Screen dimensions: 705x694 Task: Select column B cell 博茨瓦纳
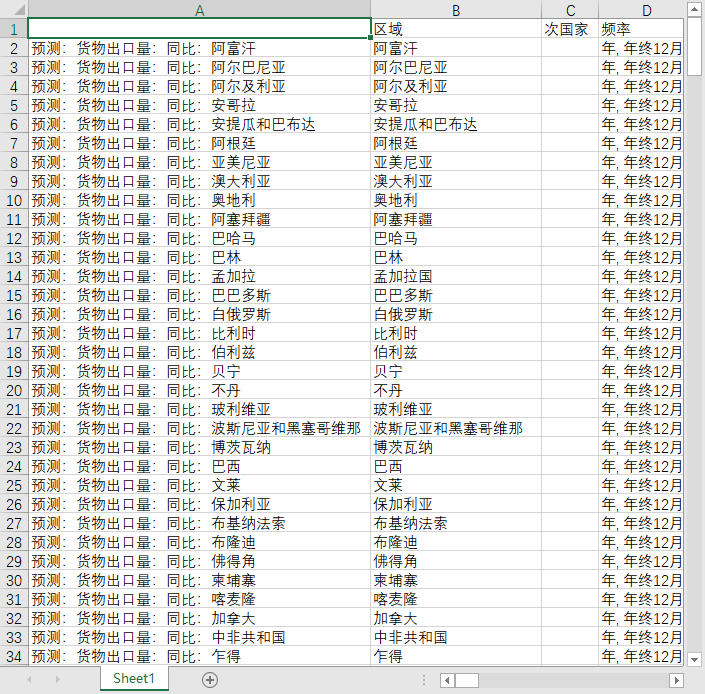[456, 447]
